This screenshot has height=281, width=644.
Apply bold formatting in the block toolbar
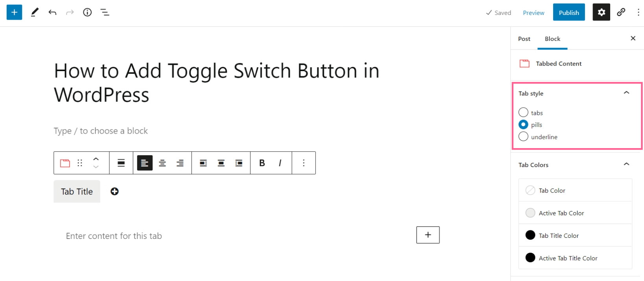click(261, 163)
